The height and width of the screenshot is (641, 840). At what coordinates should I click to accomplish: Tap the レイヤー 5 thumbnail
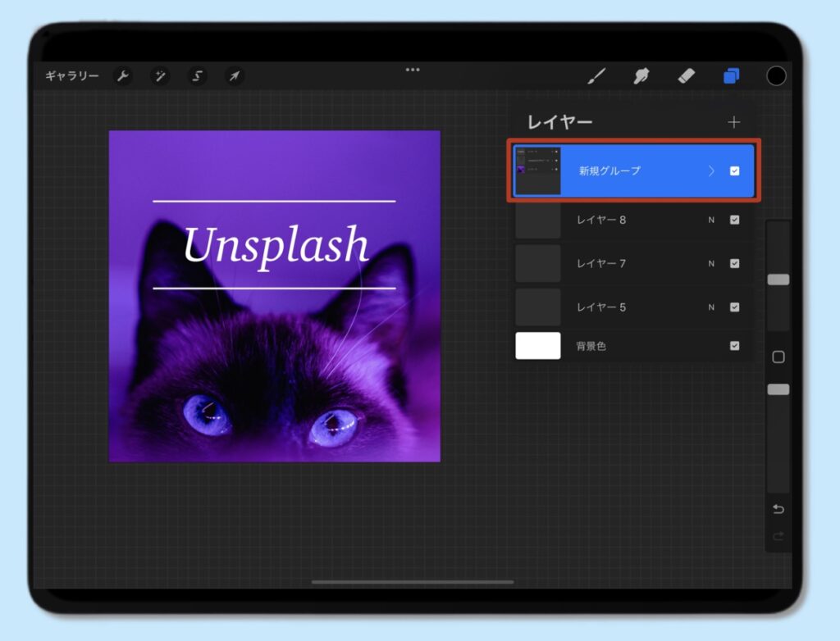pyautogui.click(x=538, y=307)
